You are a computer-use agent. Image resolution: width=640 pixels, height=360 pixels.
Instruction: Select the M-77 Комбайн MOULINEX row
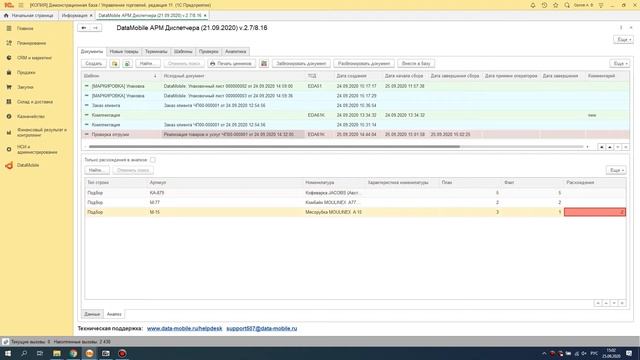(x=355, y=202)
